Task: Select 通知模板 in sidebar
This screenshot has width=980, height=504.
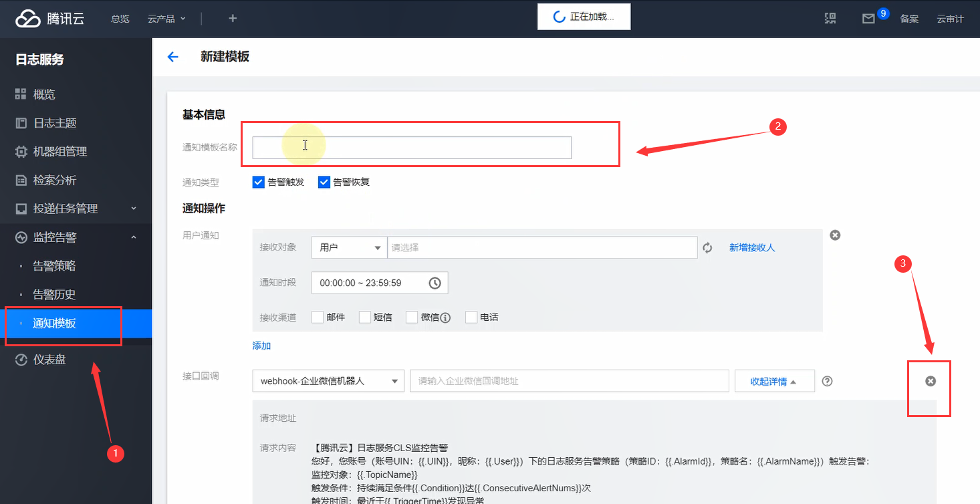Action: (76, 324)
